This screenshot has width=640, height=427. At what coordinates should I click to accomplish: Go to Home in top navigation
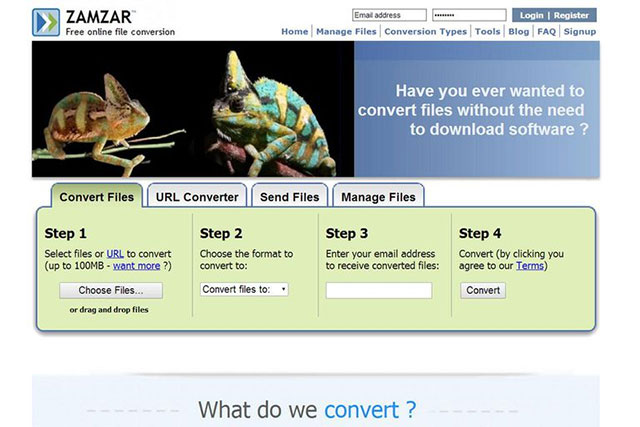coord(294,32)
